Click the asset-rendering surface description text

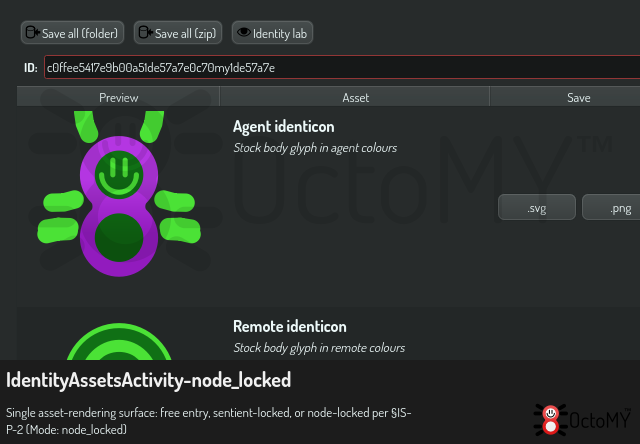point(209,421)
